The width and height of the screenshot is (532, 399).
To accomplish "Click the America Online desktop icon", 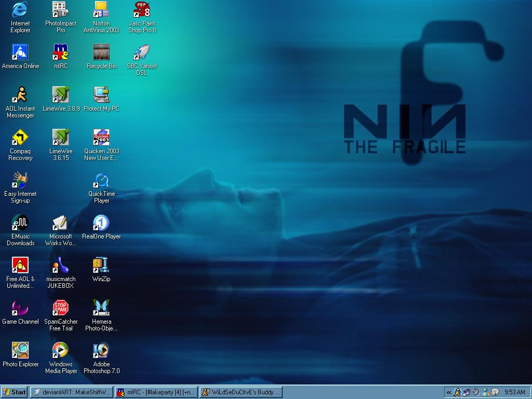I will (20, 52).
